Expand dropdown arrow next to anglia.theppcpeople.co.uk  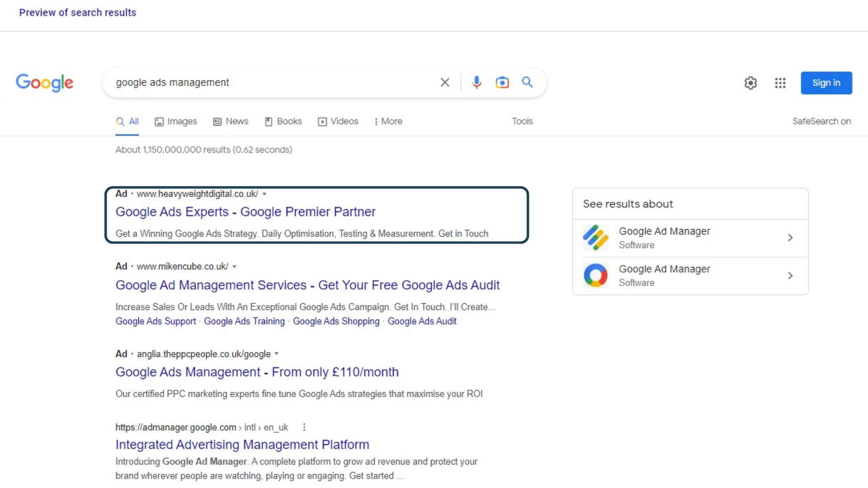(x=277, y=354)
